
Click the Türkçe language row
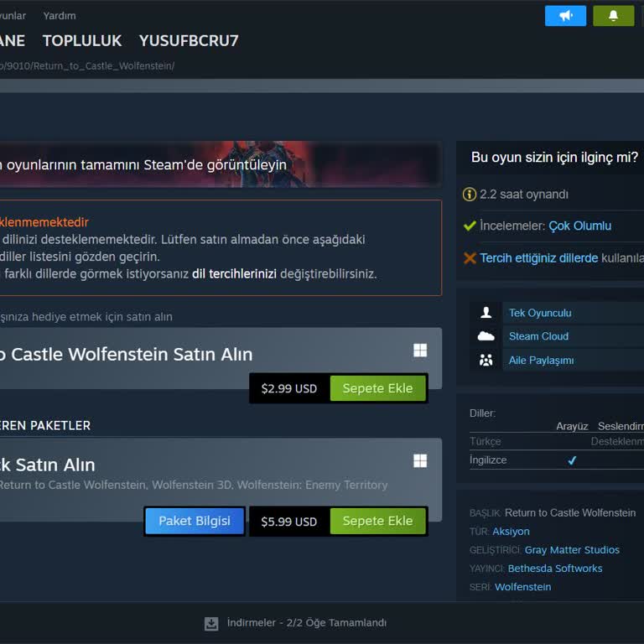tap(557, 442)
